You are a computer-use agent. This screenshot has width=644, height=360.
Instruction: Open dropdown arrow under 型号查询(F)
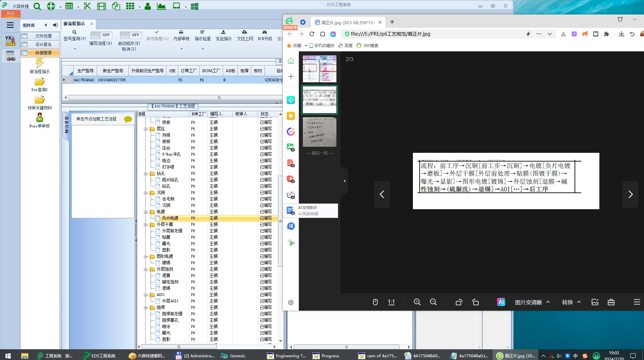pos(75,49)
